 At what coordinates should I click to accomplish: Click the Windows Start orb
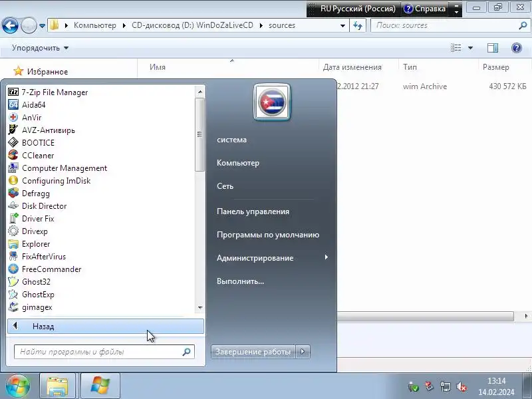[x=18, y=386]
